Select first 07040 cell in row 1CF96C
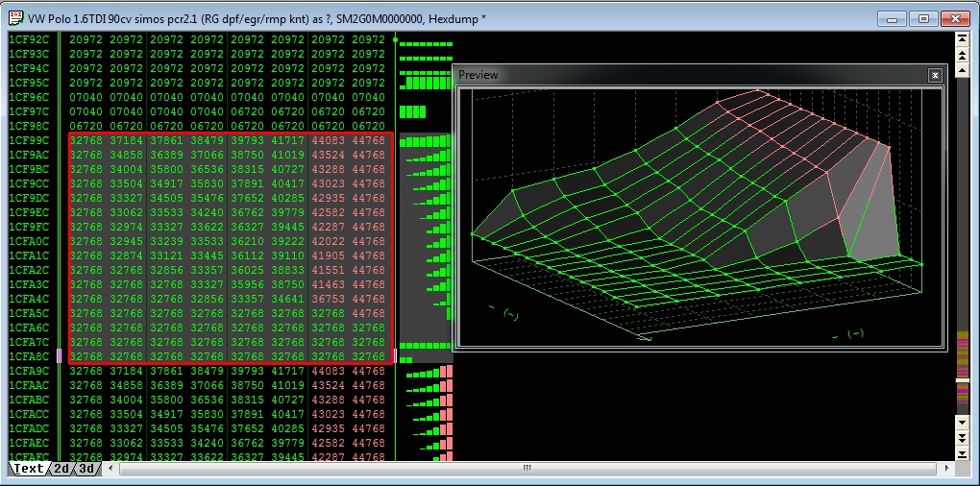Image resolution: width=980 pixels, height=486 pixels. [x=86, y=97]
